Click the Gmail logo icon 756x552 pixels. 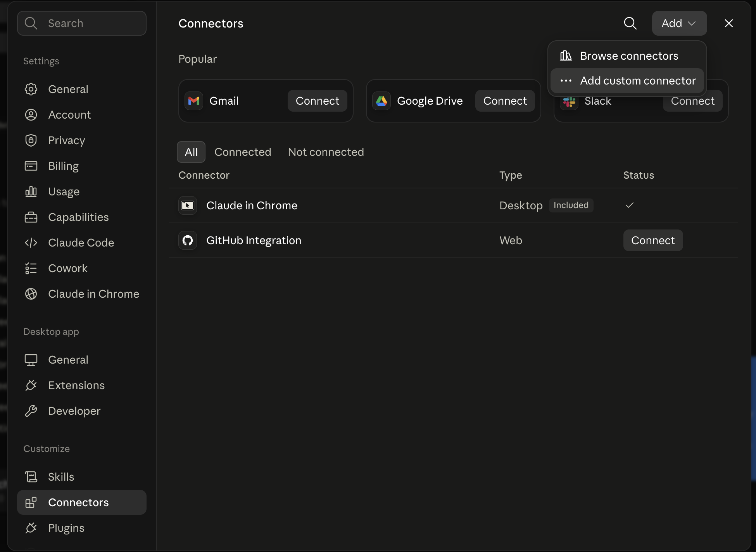(x=194, y=101)
